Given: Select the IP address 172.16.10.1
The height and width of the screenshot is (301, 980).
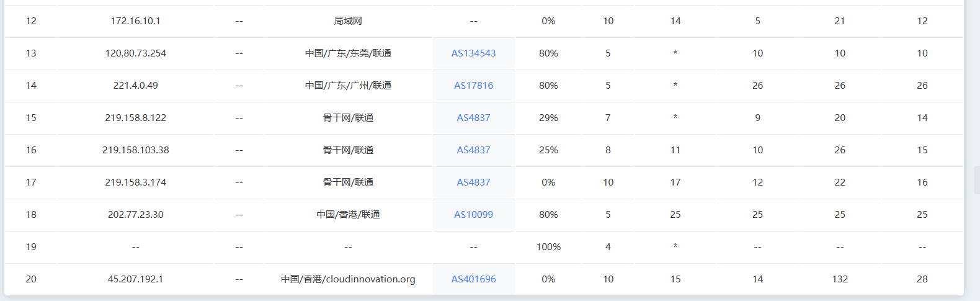Looking at the screenshot, I should 135,21.
